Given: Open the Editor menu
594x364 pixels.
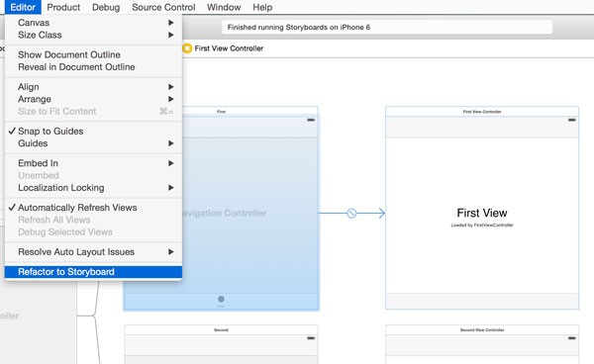Looking at the screenshot, I should [x=23, y=7].
